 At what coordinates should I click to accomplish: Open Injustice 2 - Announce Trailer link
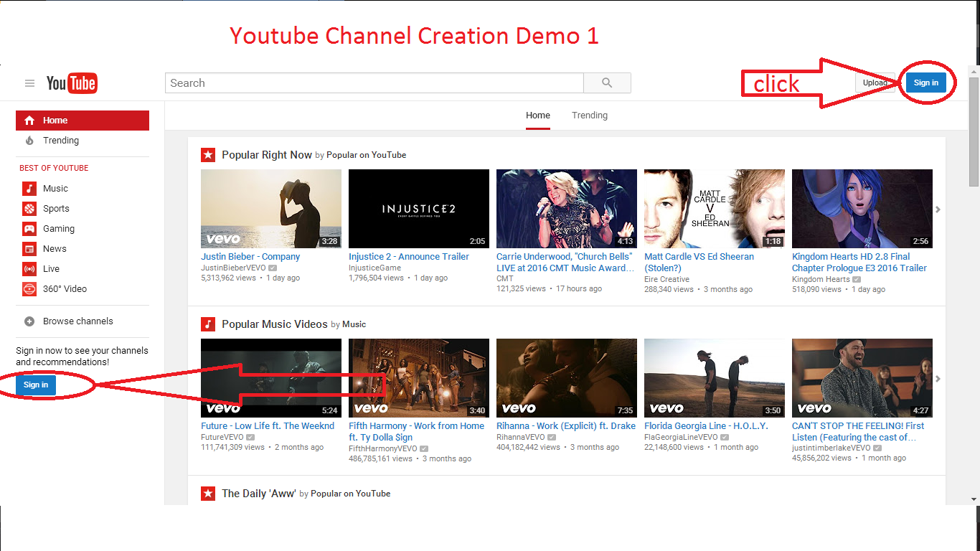pyautogui.click(x=409, y=257)
